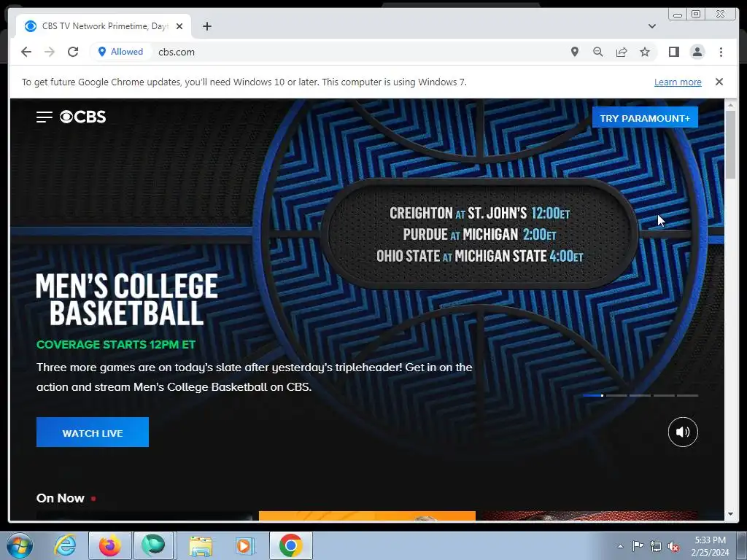Expand the tab search chevron
The image size is (747, 560).
652,26
